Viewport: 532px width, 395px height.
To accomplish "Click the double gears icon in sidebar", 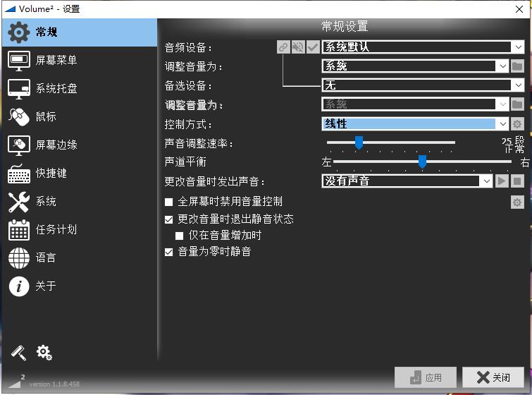I will [44, 353].
